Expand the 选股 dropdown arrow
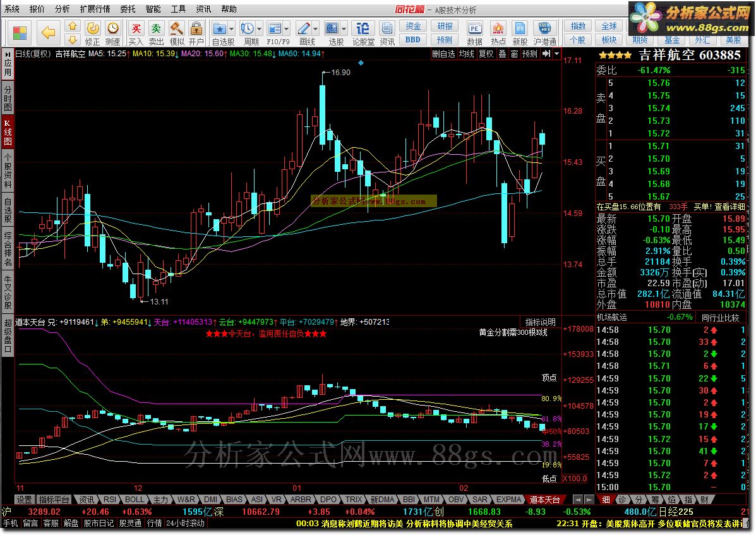This screenshot has width=756, height=535. (344, 28)
